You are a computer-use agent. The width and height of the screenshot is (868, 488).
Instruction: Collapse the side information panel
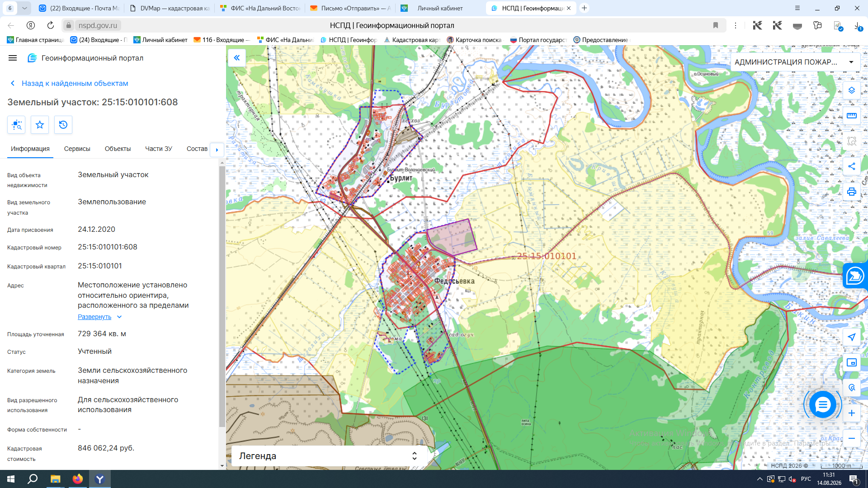click(x=237, y=58)
